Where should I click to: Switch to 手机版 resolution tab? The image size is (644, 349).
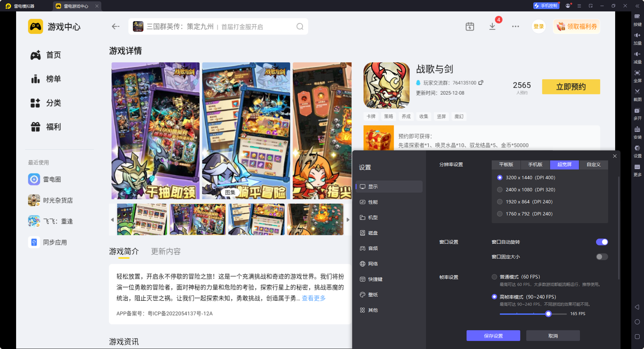[535, 164]
